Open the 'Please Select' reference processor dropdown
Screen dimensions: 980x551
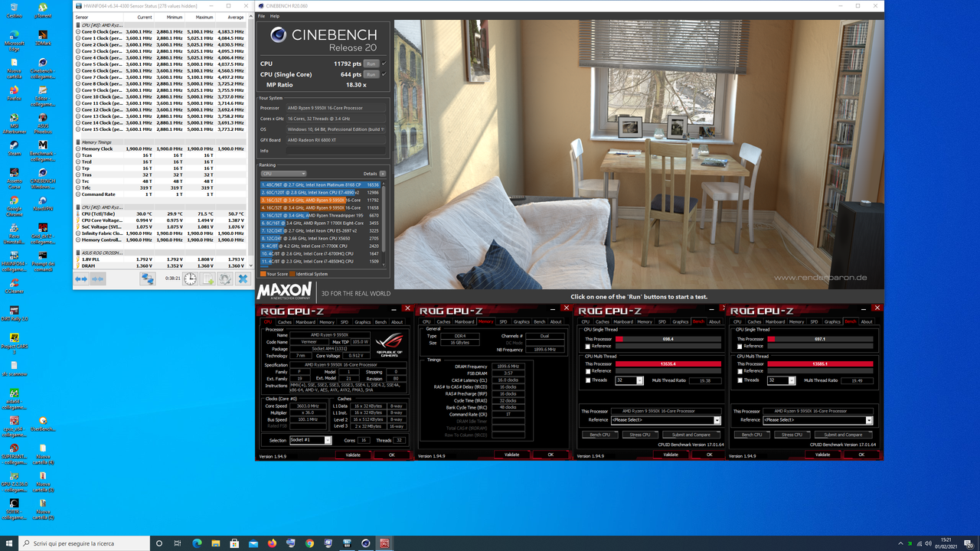666,420
